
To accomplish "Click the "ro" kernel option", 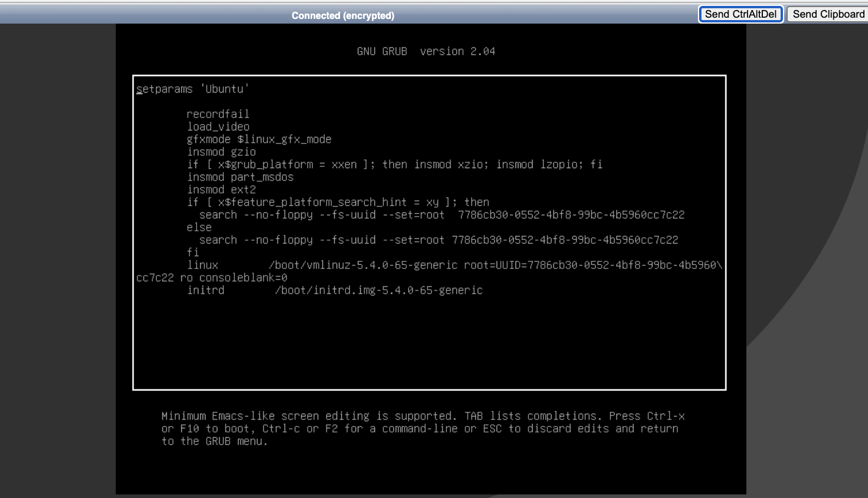I will [x=187, y=278].
